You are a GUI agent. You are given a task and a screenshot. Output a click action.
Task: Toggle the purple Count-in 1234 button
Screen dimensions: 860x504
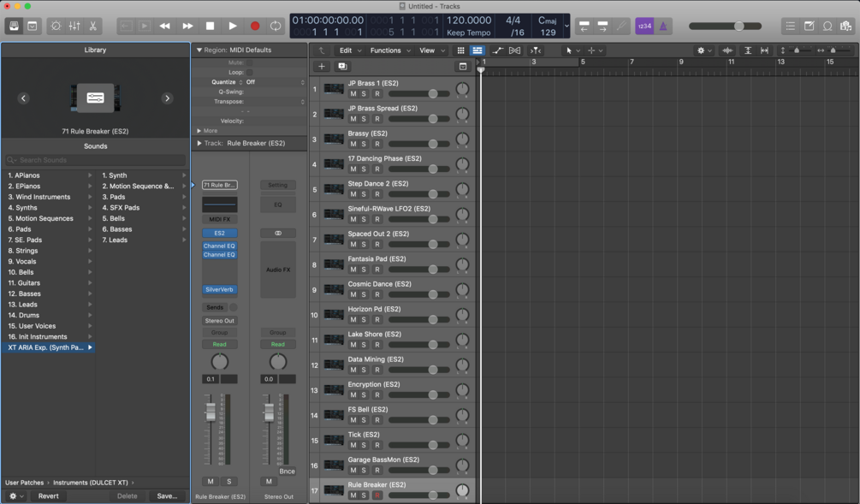click(x=644, y=26)
